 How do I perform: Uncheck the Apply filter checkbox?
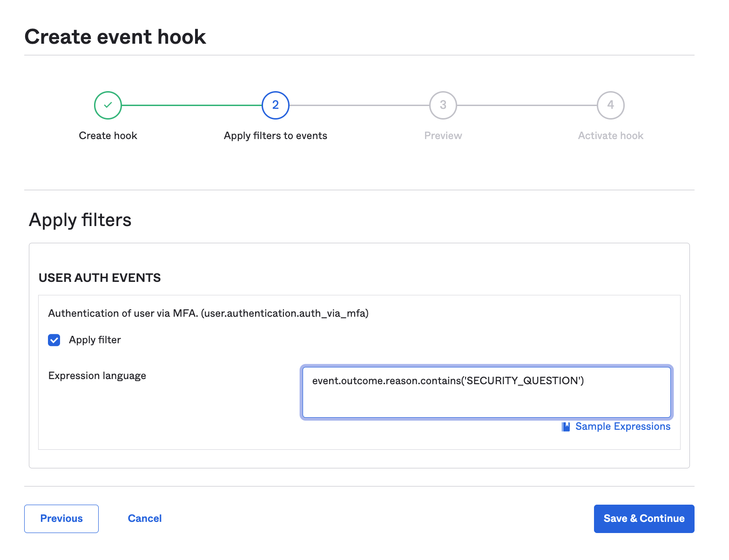[54, 340]
